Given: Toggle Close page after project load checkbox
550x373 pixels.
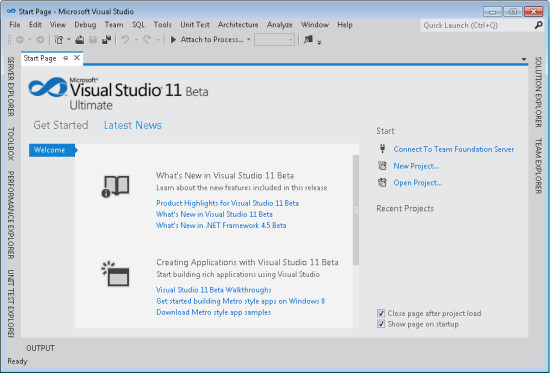Looking at the screenshot, I should pos(381,313).
